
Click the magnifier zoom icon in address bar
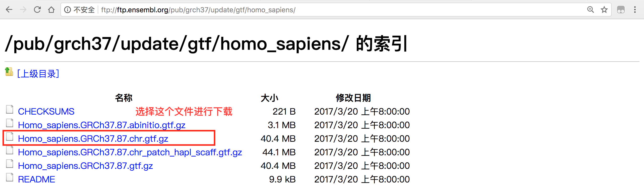coord(590,10)
